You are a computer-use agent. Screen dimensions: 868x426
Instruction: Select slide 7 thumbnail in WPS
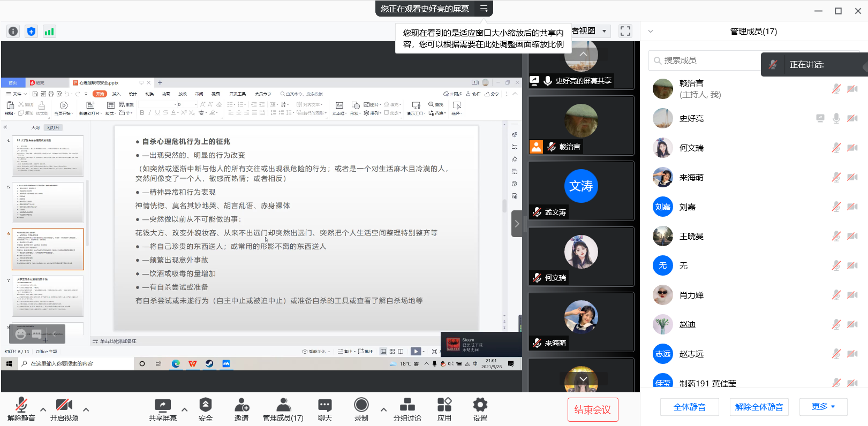[48, 296]
